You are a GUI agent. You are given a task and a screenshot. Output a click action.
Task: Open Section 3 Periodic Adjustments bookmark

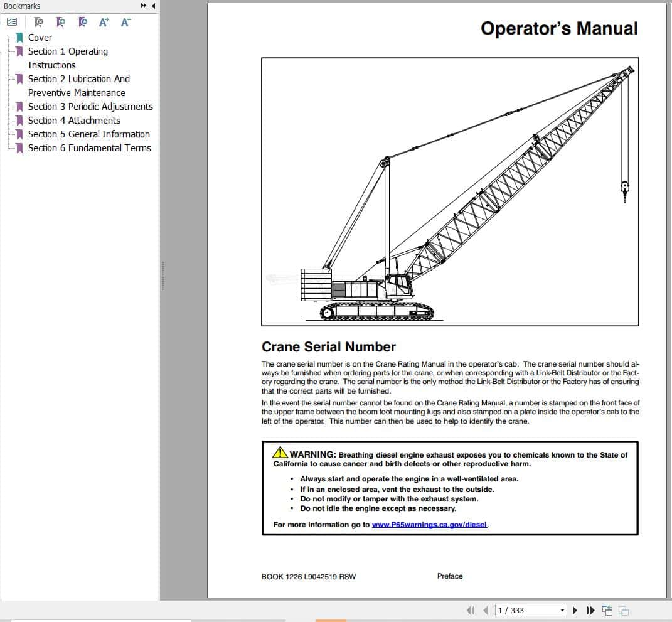[x=90, y=106]
